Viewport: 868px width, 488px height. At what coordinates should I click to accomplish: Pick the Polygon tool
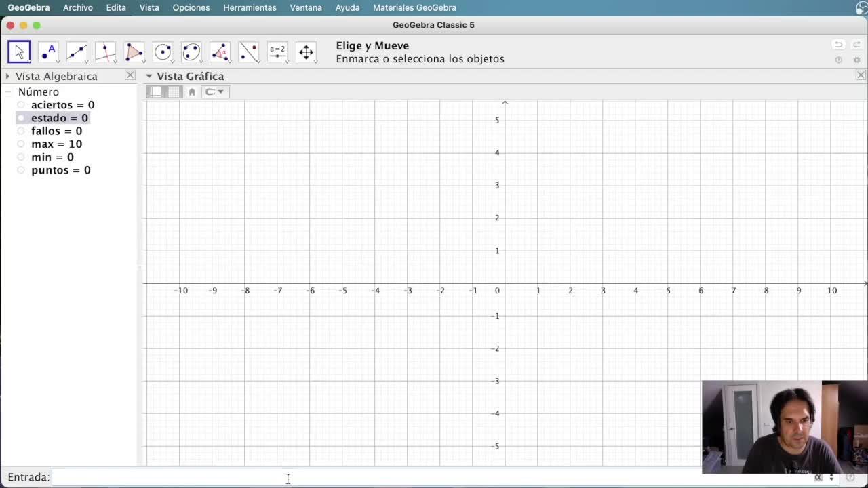(x=134, y=52)
